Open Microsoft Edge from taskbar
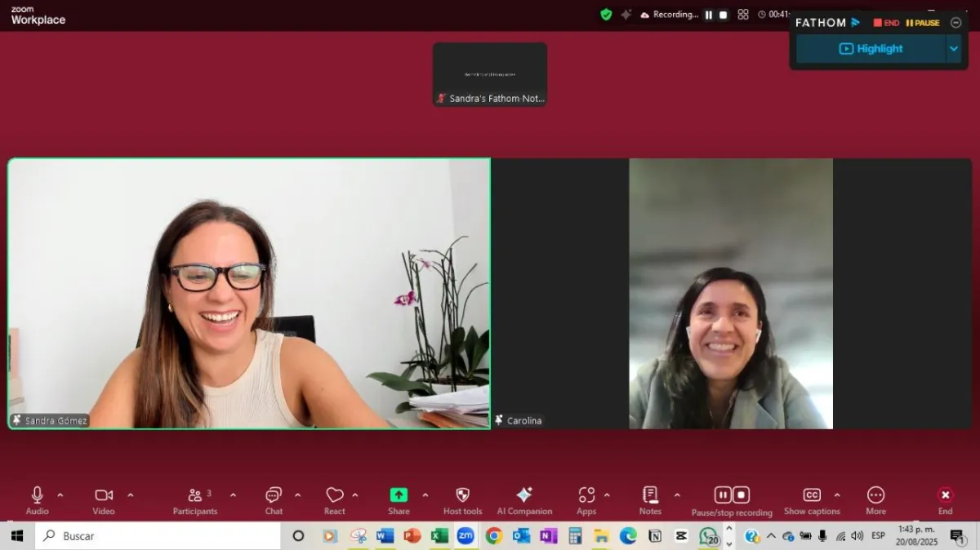 tap(628, 536)
